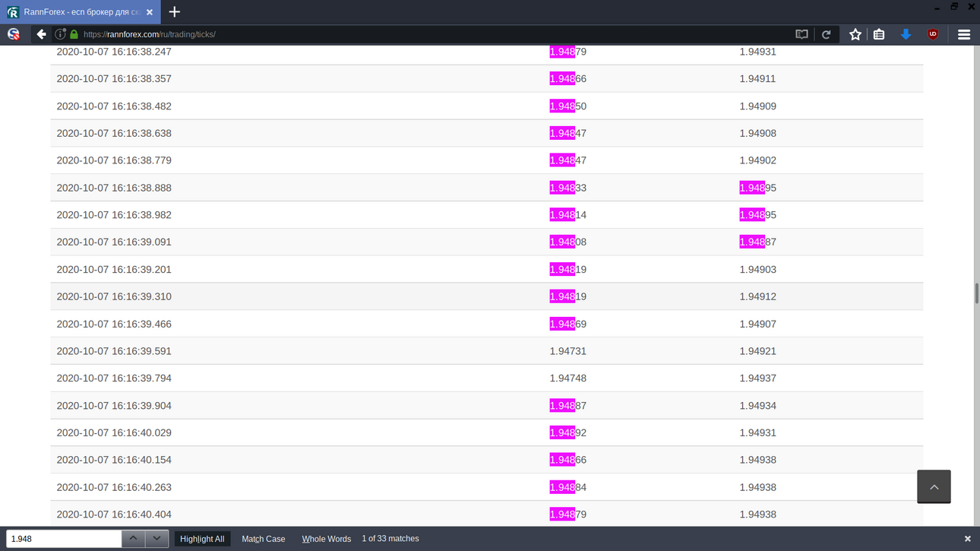Open the browser hamburger menu
This screenshot has width=980, height=551.
(964, 34)
